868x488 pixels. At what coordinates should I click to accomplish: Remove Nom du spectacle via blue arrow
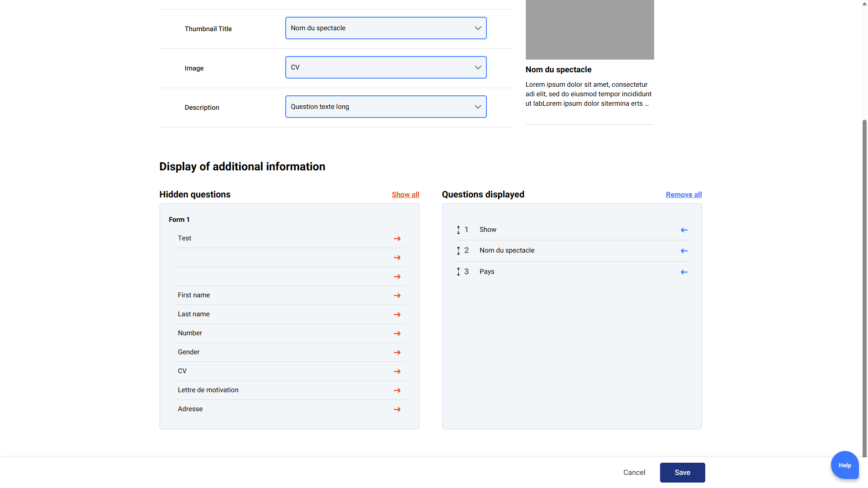tap(684, 251)
